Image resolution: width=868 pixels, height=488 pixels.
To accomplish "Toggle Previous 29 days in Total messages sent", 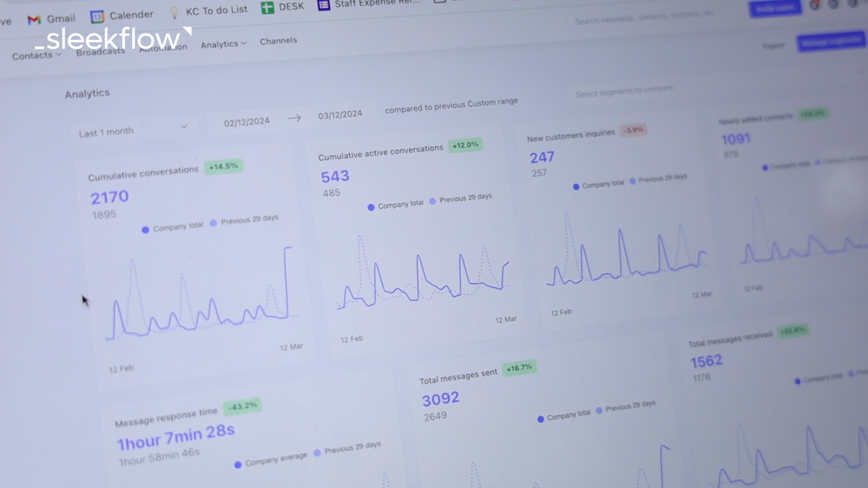I will (x=626, y=406).
